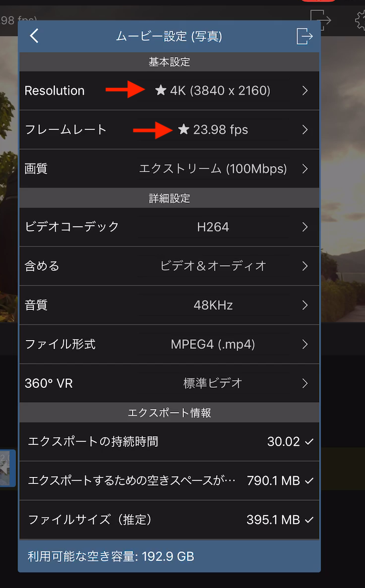Expand the ビデオコーデック row chevron
This screenshot has height=588, width=365.
(305, 227)
